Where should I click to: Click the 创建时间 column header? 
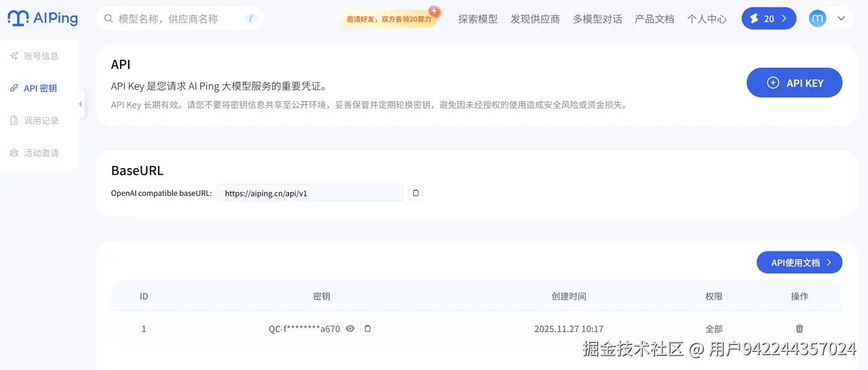(569, 297)
